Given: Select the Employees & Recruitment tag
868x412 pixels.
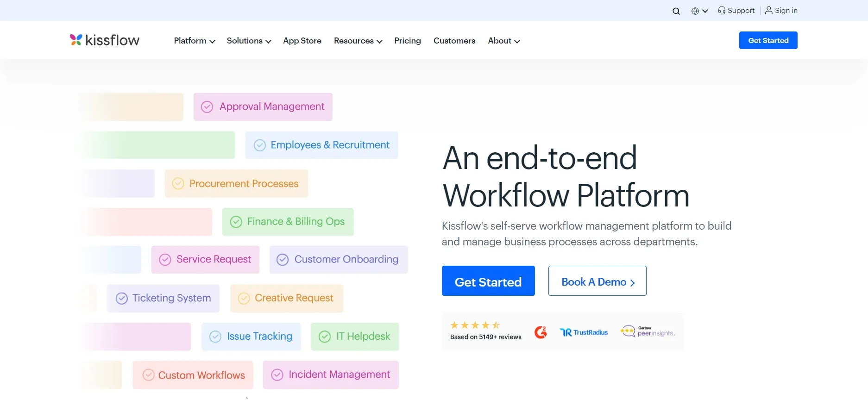Looking at the screenshot, I should pyautogui.click(x=321, y=145).
